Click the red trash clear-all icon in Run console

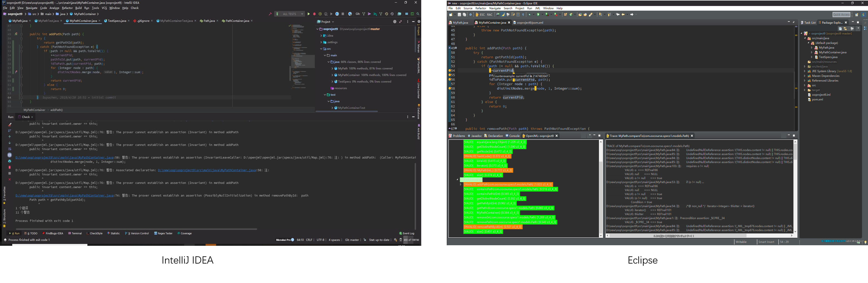9,167
